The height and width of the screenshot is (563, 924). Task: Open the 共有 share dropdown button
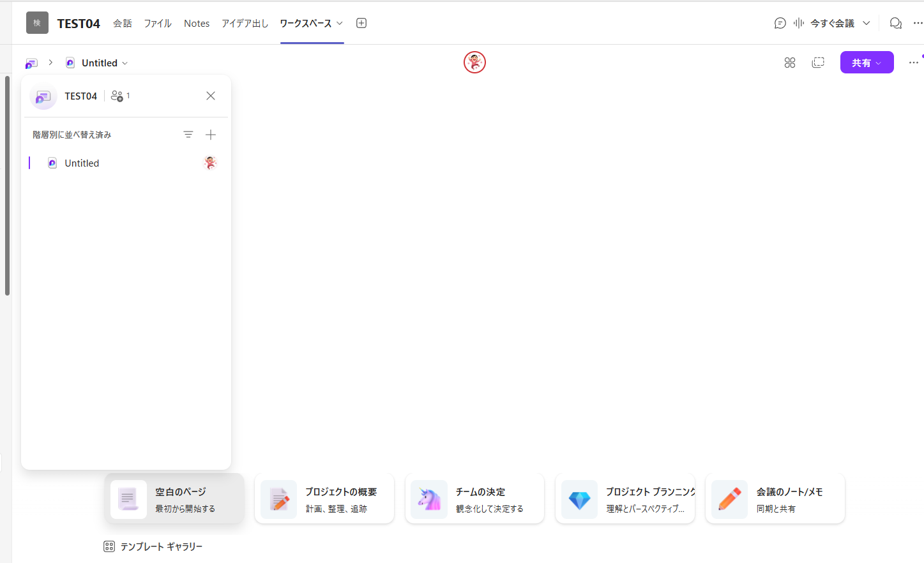tap(867, 63)
